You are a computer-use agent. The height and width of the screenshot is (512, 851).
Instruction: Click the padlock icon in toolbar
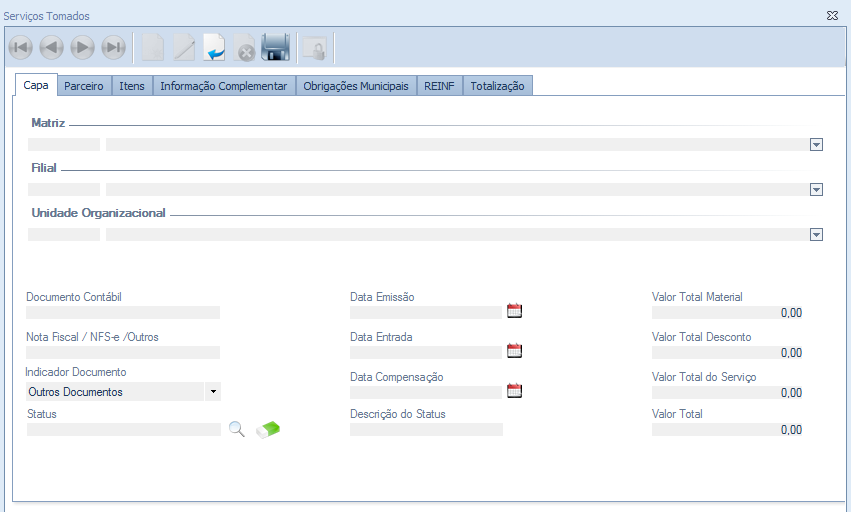(x=314, y=48)
